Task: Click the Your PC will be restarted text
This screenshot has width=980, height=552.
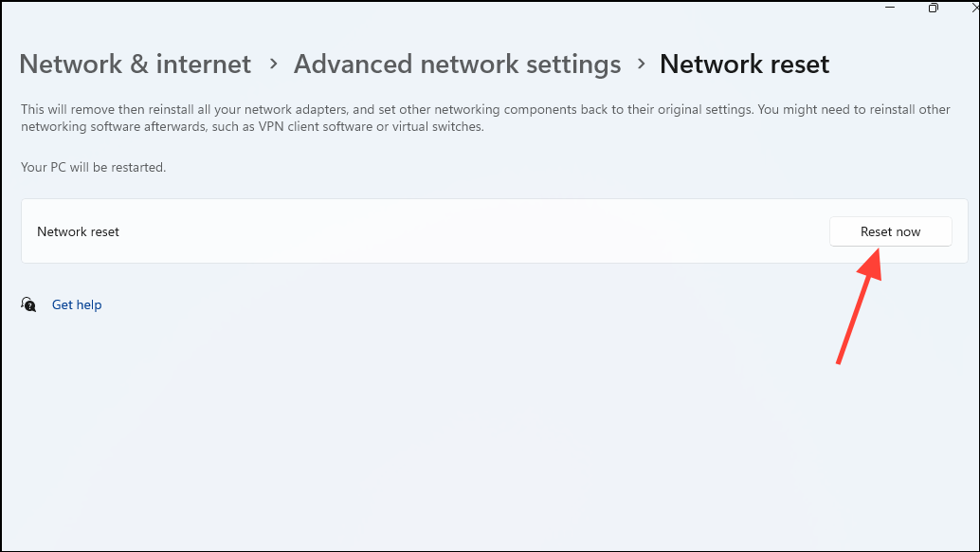Action: pyautogui.click(x=93, y=167)
